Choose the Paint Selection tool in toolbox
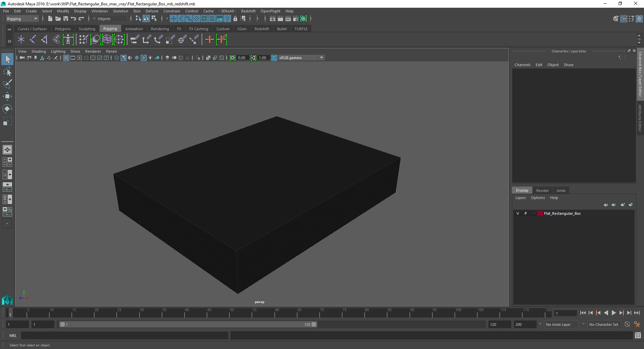The width and height of the screenshot is (644, 349). coord(7,84)
